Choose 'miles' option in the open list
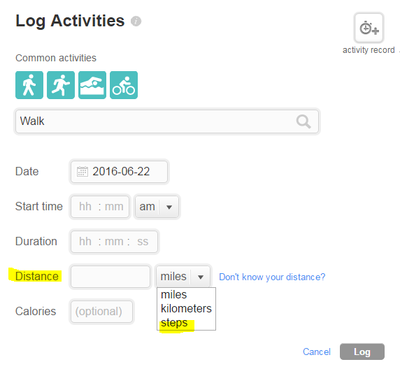 pos(174,295)
